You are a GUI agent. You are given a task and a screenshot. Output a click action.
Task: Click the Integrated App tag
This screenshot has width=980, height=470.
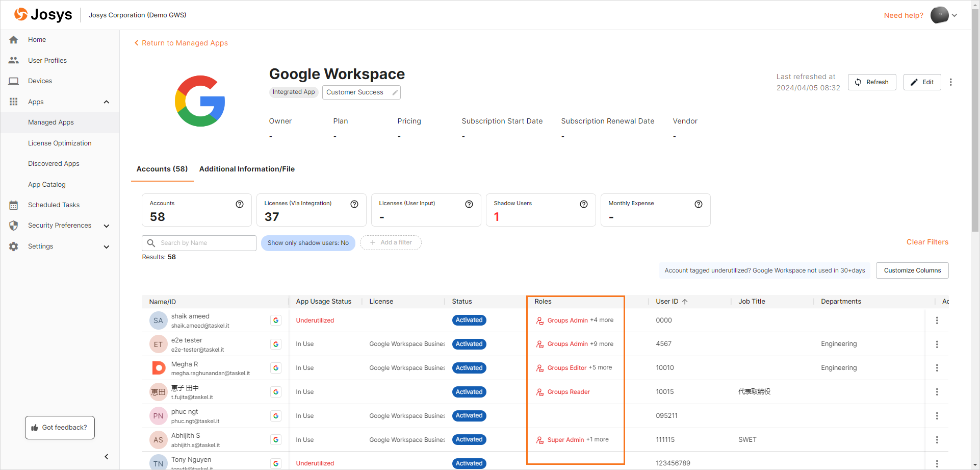point(294,92)
